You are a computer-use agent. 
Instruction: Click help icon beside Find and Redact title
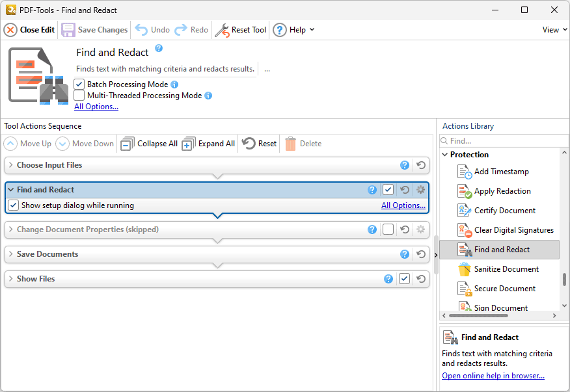[159, 48]
